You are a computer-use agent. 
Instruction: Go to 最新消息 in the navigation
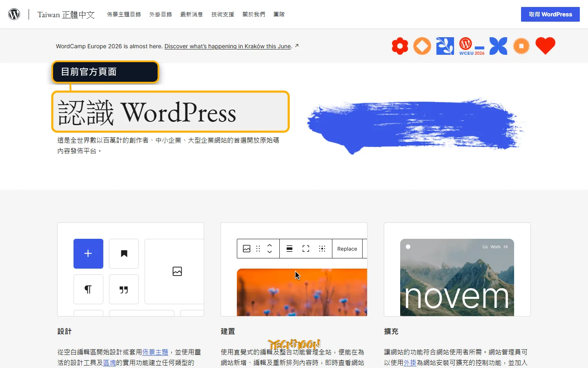192,14
